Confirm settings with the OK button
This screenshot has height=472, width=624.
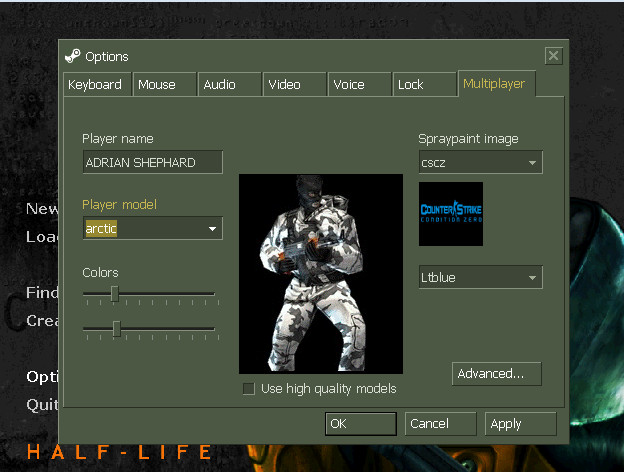361,424
